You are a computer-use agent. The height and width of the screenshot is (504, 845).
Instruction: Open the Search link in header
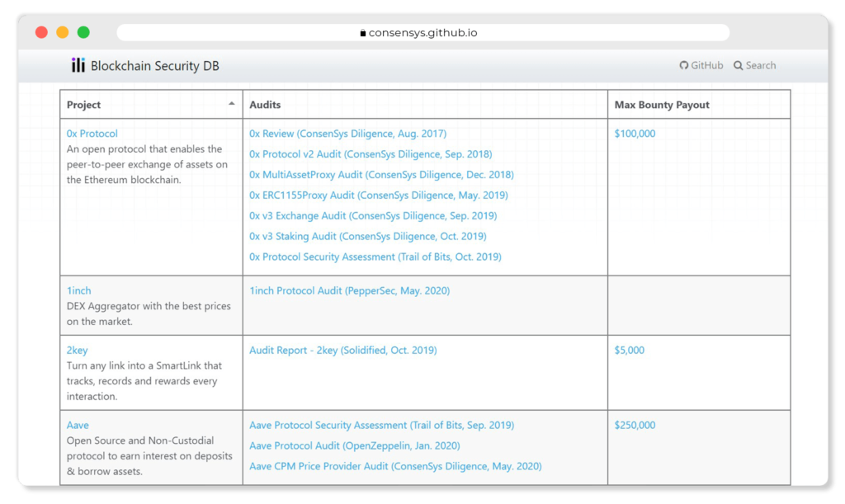[754, 65]
